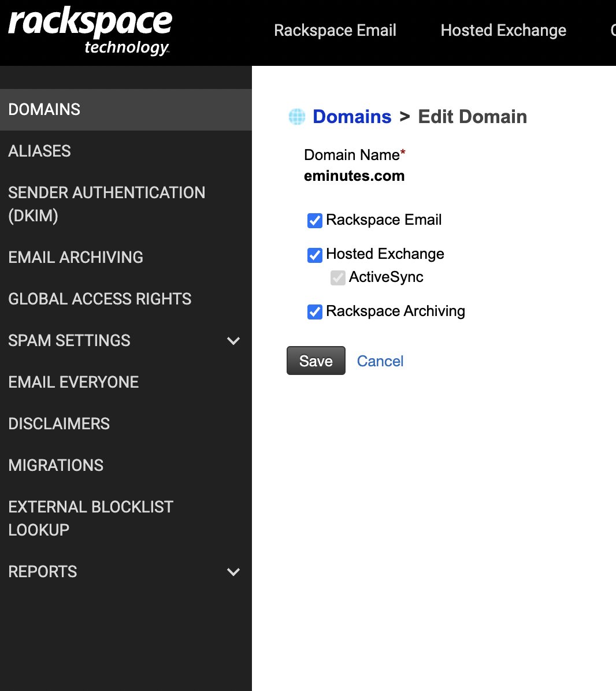This screenshot has width=616, height=691.
Task: Cancel editing the domain
Action: pos(380,361)
